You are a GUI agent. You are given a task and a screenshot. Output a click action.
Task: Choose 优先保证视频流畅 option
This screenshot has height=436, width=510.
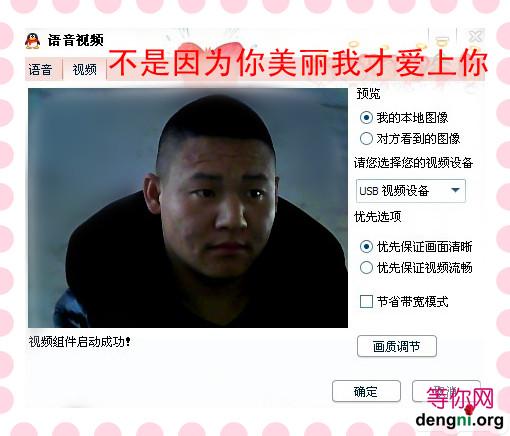(x=366, y=267)
